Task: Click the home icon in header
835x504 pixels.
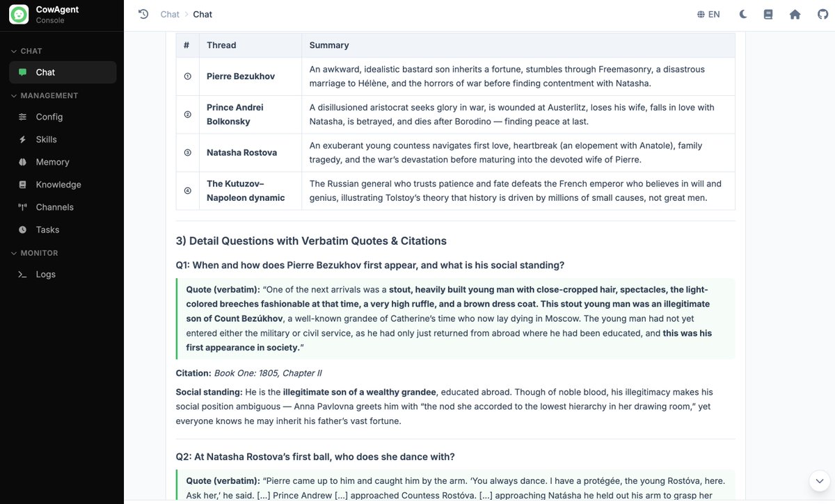Action: [795, 14]
